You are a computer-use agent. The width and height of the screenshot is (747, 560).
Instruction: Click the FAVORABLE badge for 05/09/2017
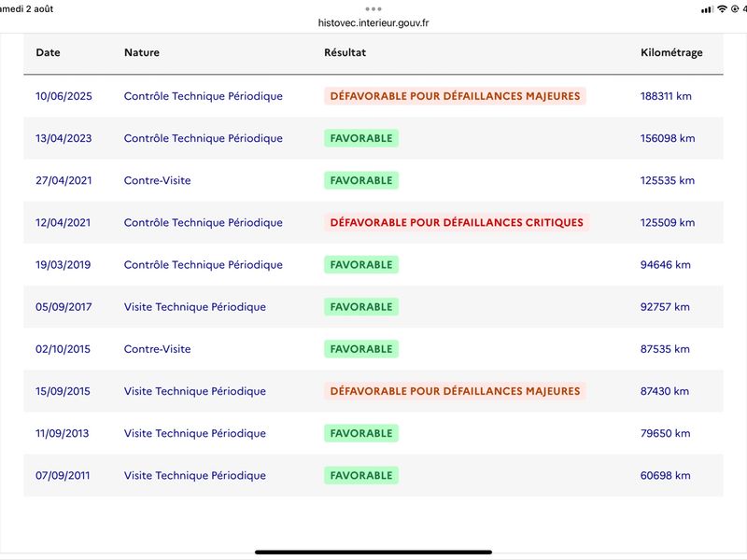click(x=361, y=307)
